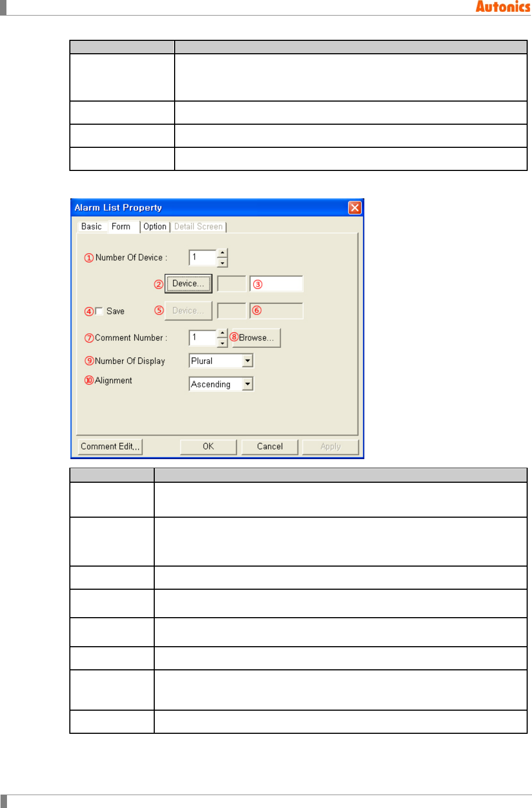Viewport: 532px width, 808px height.
Task: Click device address field marked 3
Action: [276, 284]
